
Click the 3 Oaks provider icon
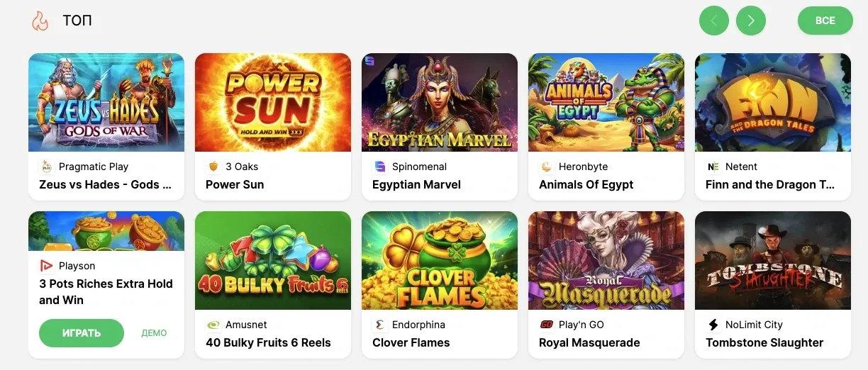pos(213,167)
